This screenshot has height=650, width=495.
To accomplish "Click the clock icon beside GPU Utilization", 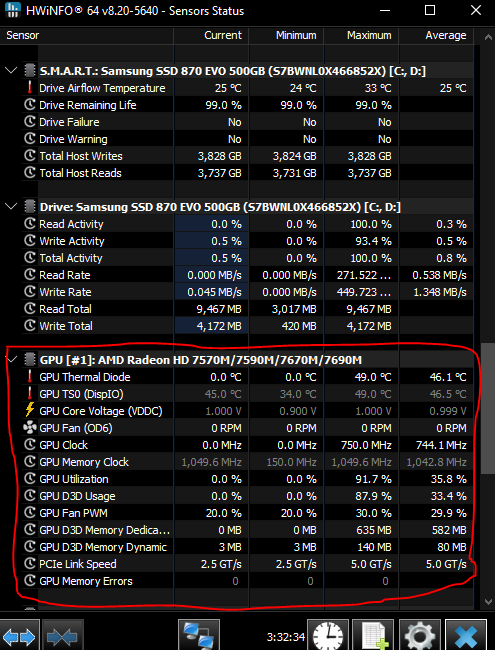I will (x=30, y=478).
